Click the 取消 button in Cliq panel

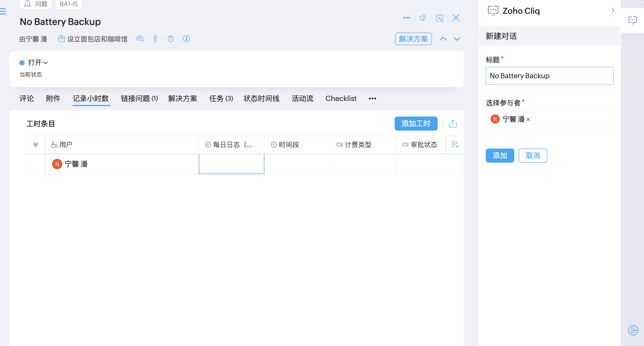tap(532, 156)
